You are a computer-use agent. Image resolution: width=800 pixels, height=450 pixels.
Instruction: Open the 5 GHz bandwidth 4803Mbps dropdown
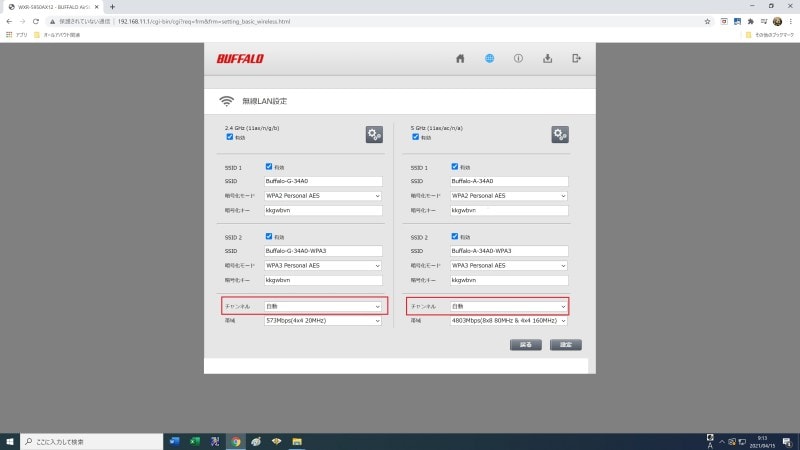pos(508,321)
